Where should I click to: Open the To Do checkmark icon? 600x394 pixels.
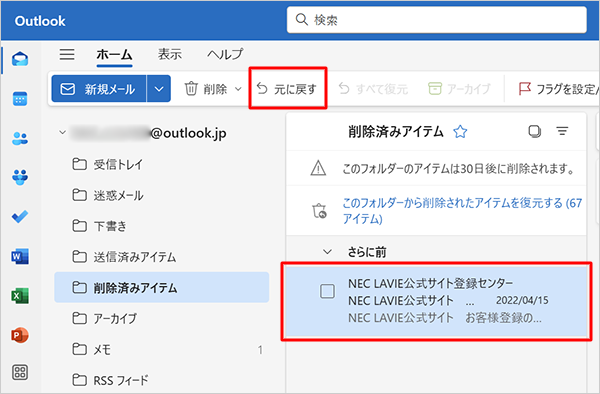(x=20, y=217)
